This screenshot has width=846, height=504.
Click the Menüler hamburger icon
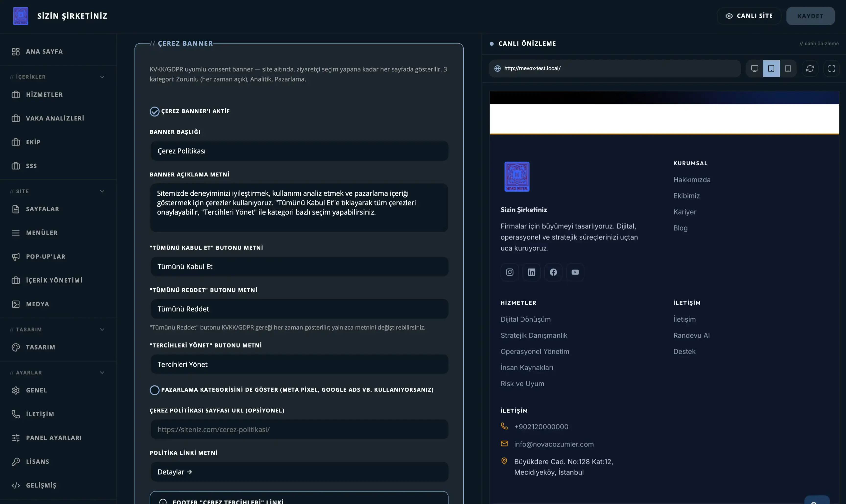(16, 233)
